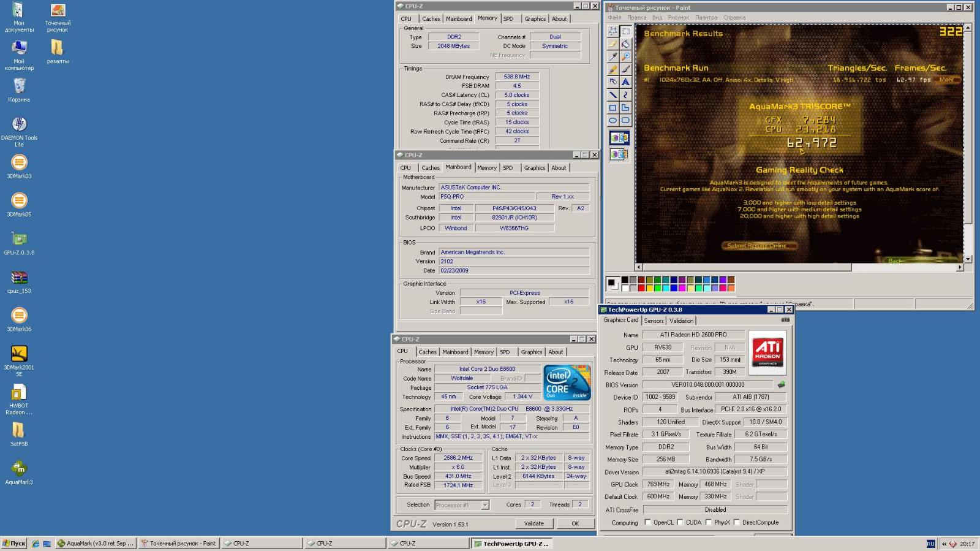Viewport: 980px width, 551px height.
Task: Click the Validate button in CPU-Z
Action: (x=534, y=523)
